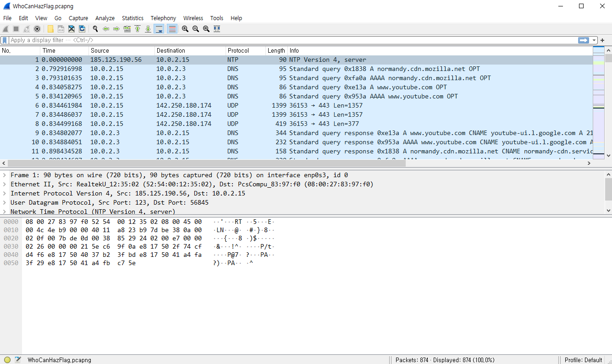Add a display filter button plus

pos(602,40)
